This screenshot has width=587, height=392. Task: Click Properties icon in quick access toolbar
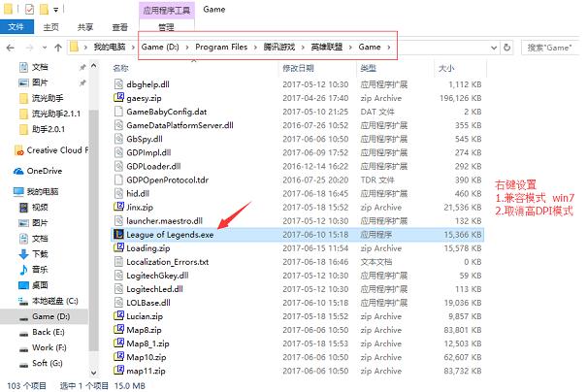pyautogui.click(x=29, y=9)
